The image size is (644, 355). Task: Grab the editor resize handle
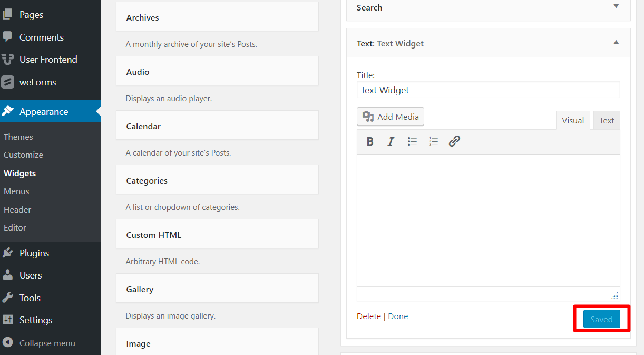pyautogui.click(x=614, y=295)
